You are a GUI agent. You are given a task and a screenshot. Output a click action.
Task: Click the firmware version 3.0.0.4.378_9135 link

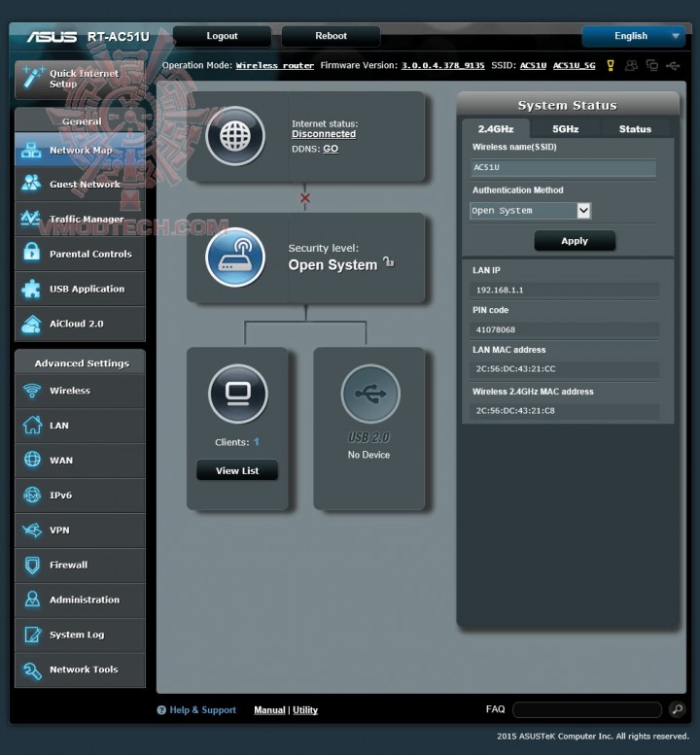[443, 65]
